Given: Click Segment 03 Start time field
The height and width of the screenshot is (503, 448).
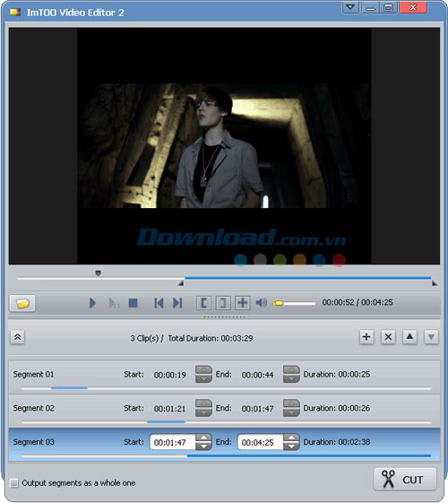Looking at the screenshot, I should tap(172, 442).
